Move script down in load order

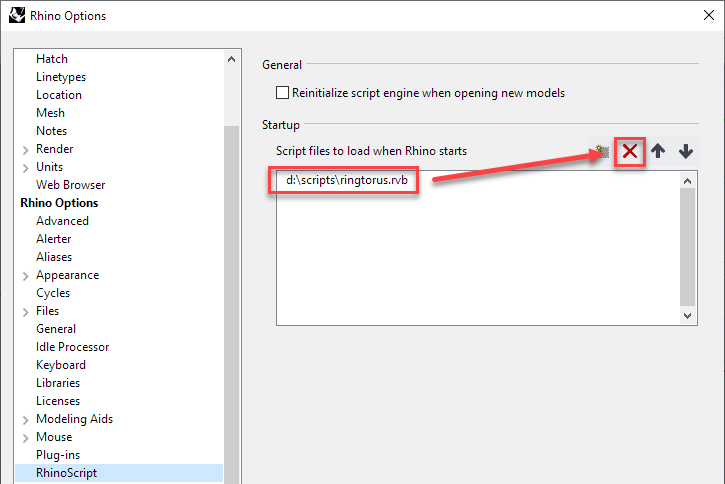pos(686,151)
